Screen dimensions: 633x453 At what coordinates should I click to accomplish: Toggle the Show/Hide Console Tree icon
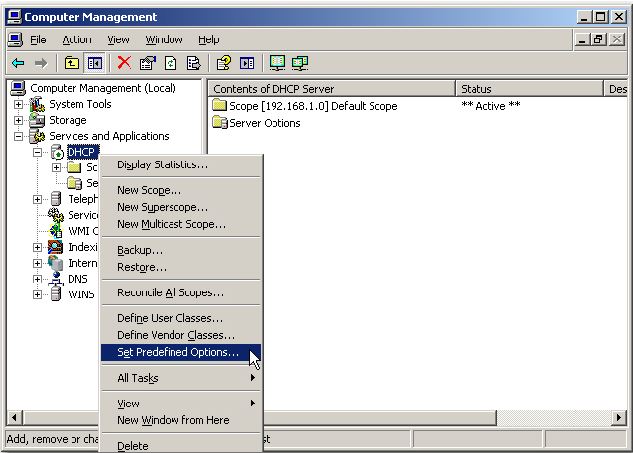click(95, 63)
